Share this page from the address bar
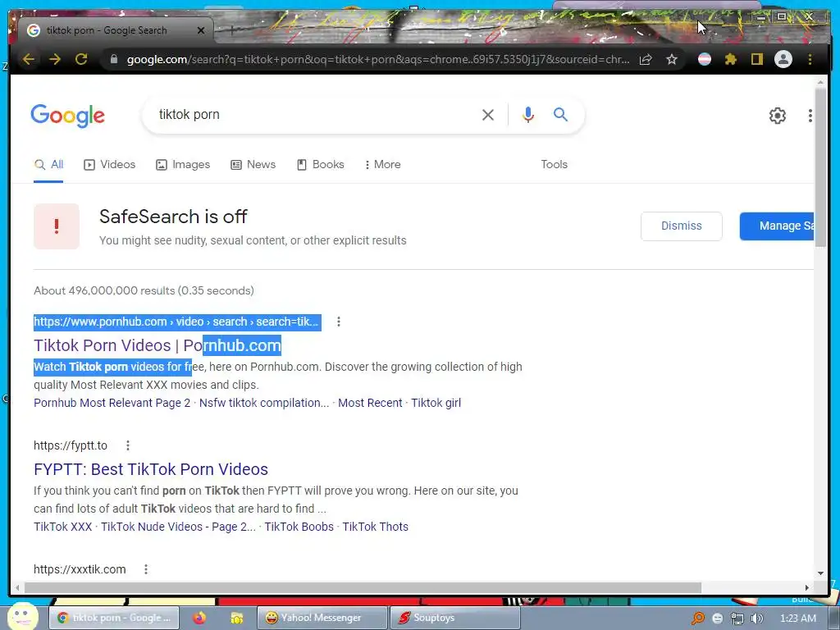Screen dimensions: 840x630 (646, 59)
